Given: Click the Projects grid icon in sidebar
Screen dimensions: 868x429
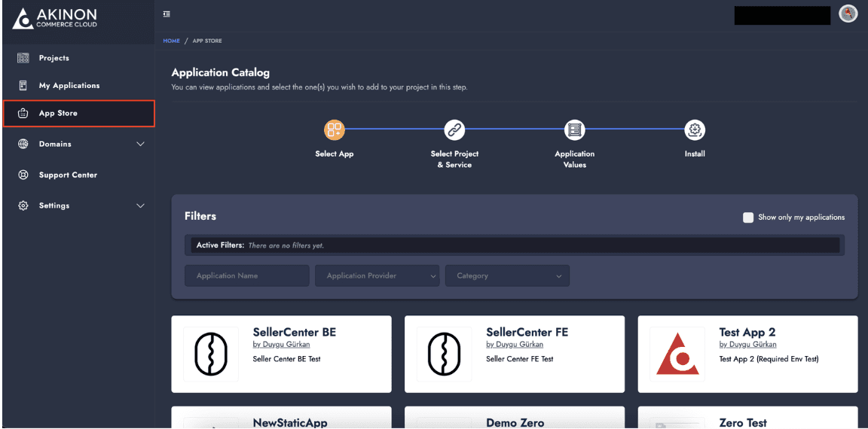Looking at the screenshot, I should pos(23,58).
